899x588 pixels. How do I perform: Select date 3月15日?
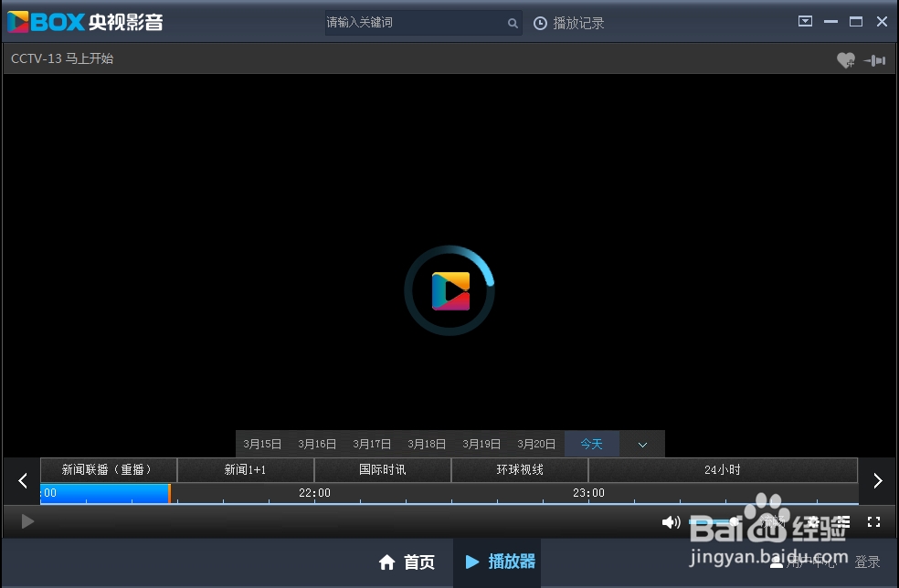click(262, 444)
